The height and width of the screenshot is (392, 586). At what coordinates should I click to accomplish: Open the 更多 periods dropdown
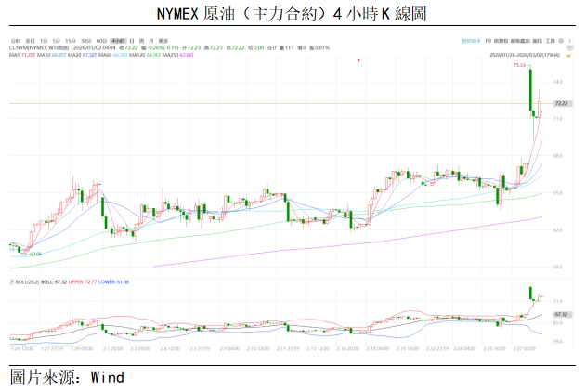[x=163, y=42]
